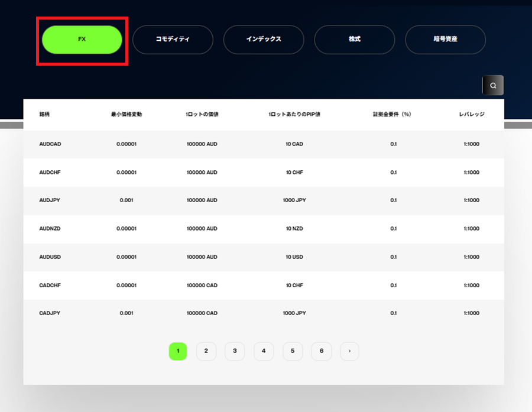Go to pagination page 4
The width and height of the screenshot is (532, 412).
(x=264, y=351)
